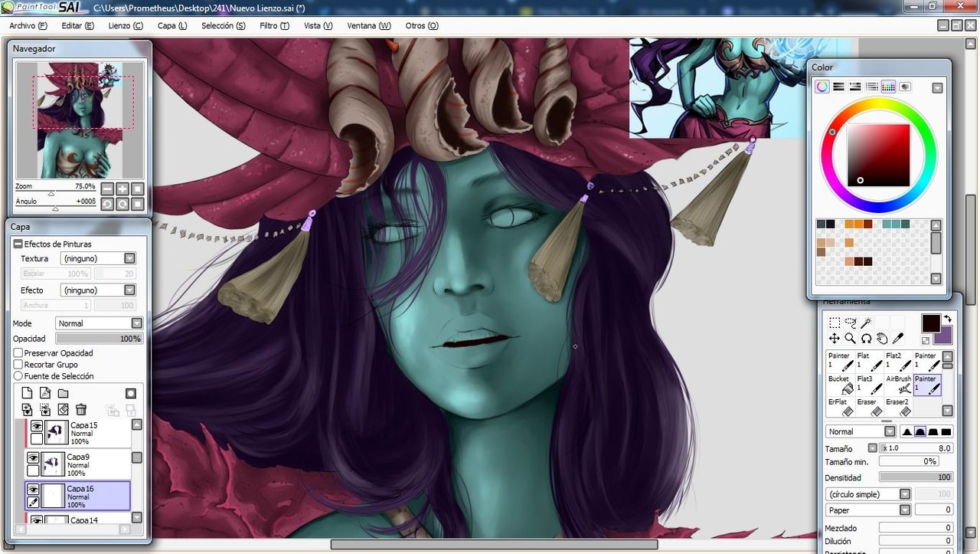Choose the Flat2 brush
This screenshot has height=554, width=980.
[x=898, y=361]
